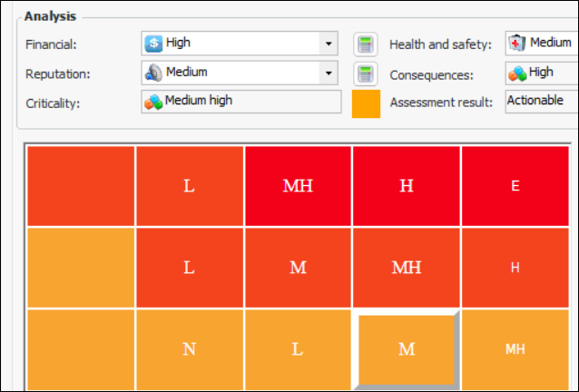The width and height of the screenshot is (579, 392).
Task: Select H cell in middle matrix row
Action: [x=515, y=268]
